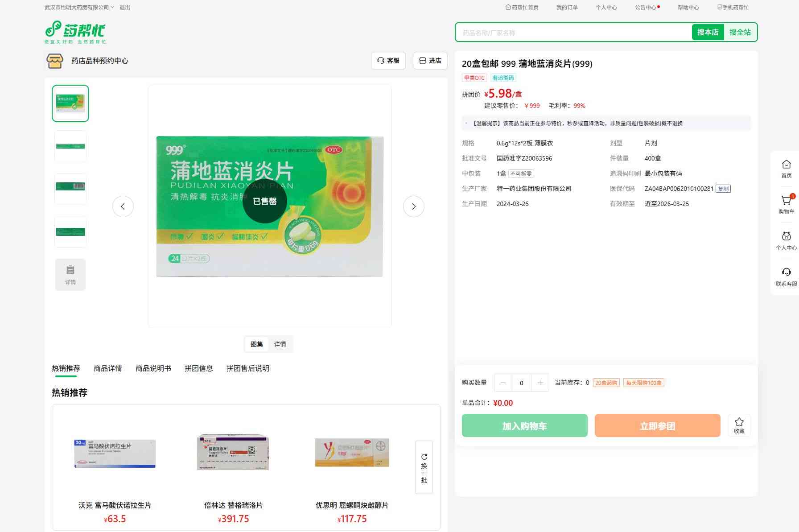Screen dimensions: 799x532
Task: Go home via sidebar 首页 icon
Action: 787,169
